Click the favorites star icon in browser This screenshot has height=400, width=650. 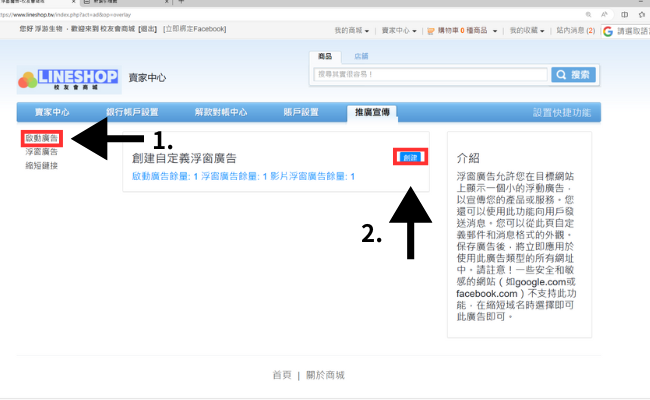coord(642,15)
